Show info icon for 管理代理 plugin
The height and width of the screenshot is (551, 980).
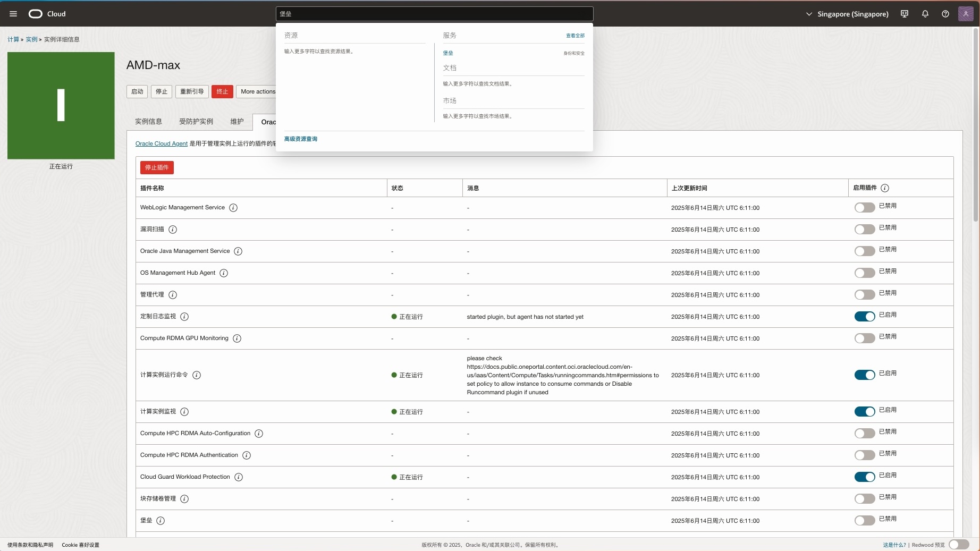[173, 295]
